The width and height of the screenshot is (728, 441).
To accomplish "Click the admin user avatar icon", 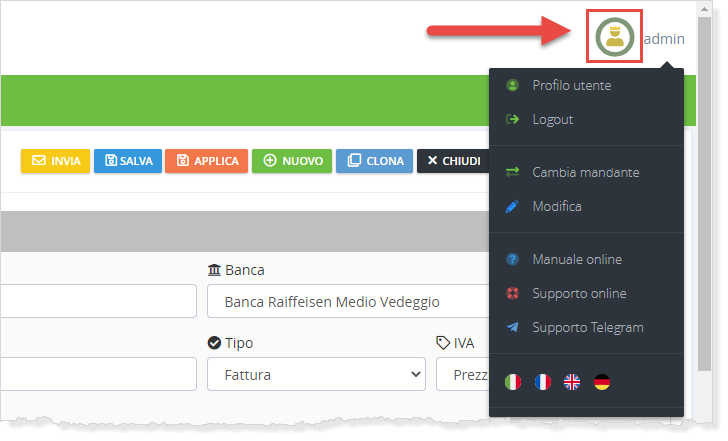I will tap(614, 38).
